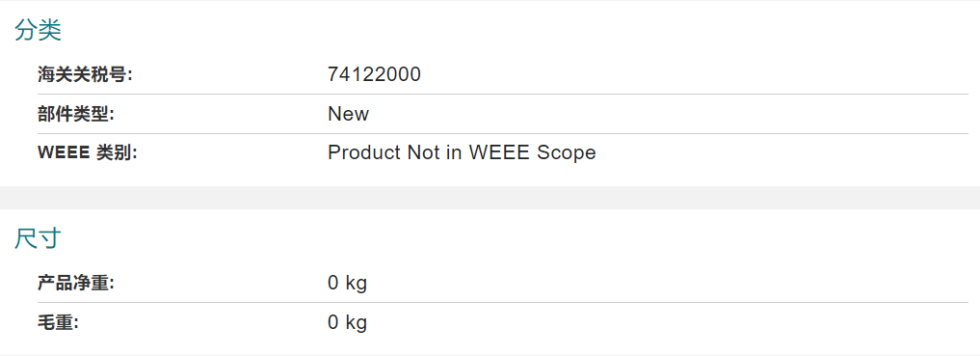Click kg unit in 产品净重 row
Screen dimensions: 980x356
(x=357, y=284)
